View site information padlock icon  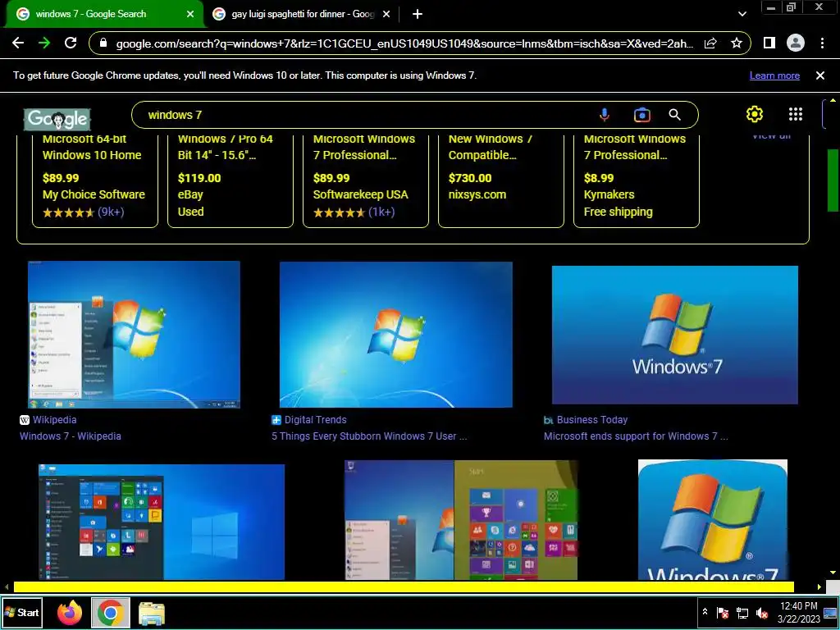pyautogui.click(x=104, y=43)
